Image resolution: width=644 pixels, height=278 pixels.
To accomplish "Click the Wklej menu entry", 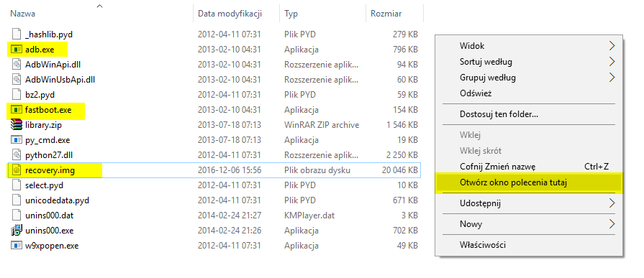I will 470,135.
